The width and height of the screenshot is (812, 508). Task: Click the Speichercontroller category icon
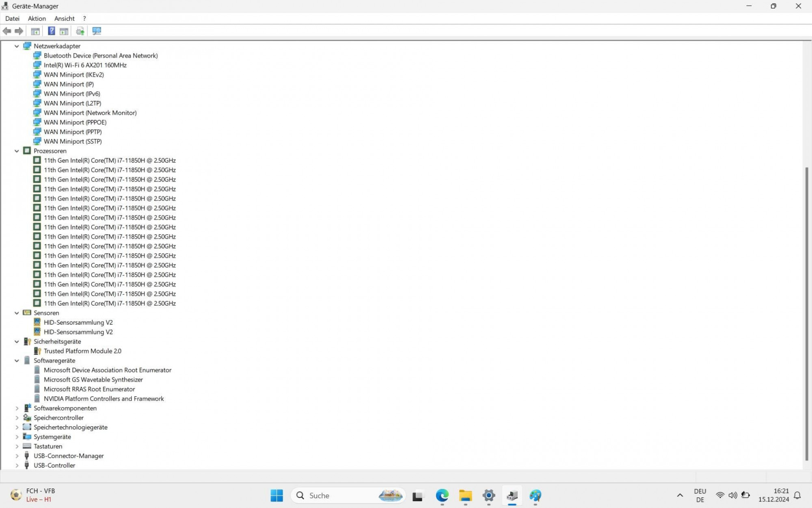(27, 418)
